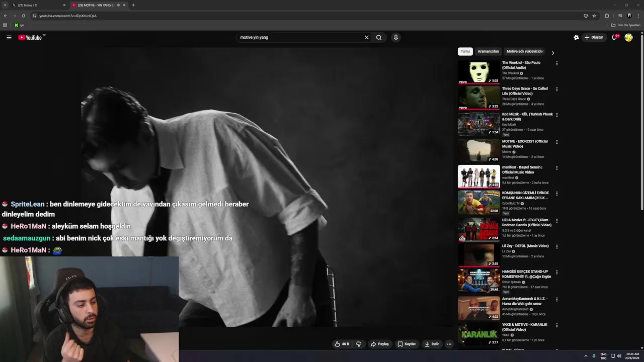The width and height of the screenshot is (644, 362).
Task: Open HANGİSİ GERÇEK STAND-UP video title
Action: coord(526,274)
